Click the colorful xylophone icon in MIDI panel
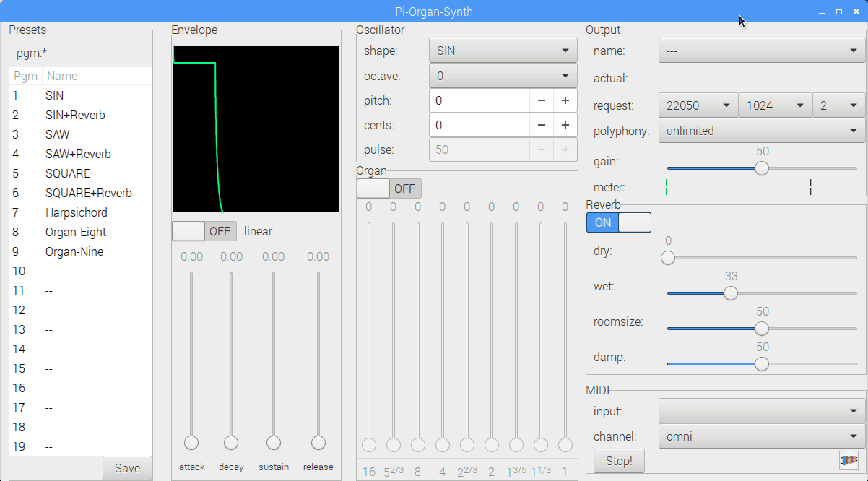This screenshot has height=481, width=868. [849, 460]
